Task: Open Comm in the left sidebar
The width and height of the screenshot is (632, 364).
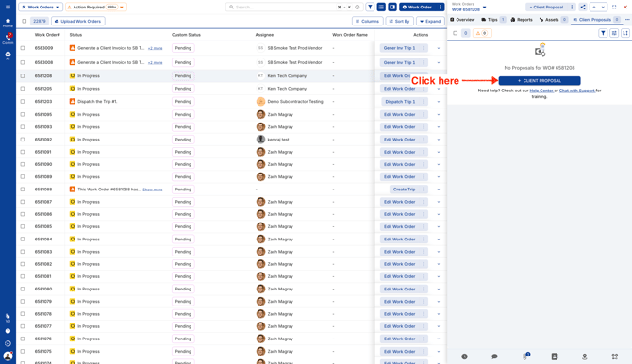Action: [x=8, y=39]
